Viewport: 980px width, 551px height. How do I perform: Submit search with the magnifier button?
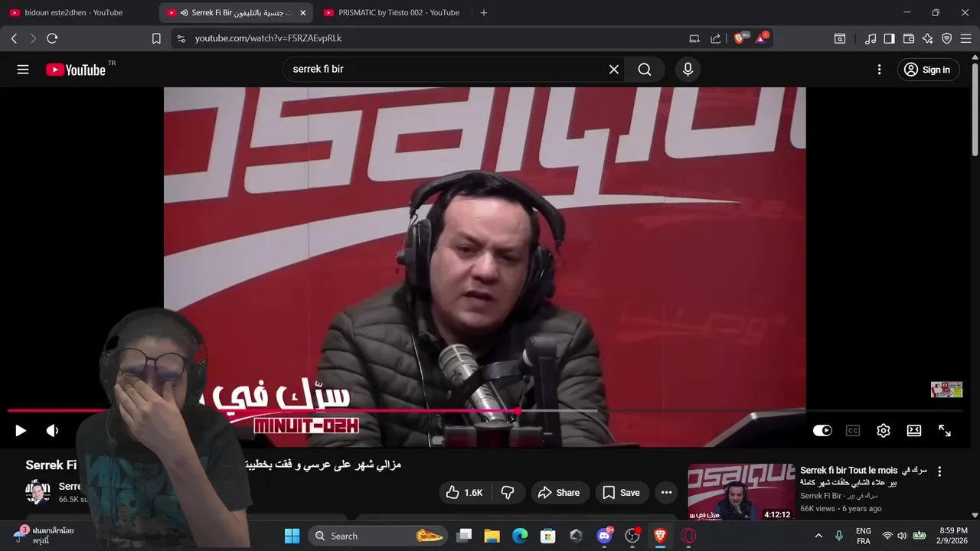(645, 70)
